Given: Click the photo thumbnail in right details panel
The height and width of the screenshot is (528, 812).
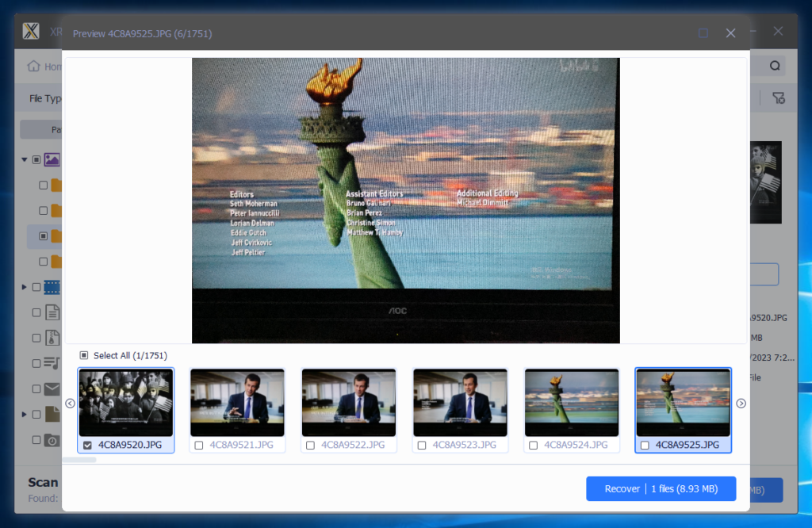Looking at the screenshot, I should 766,182.
